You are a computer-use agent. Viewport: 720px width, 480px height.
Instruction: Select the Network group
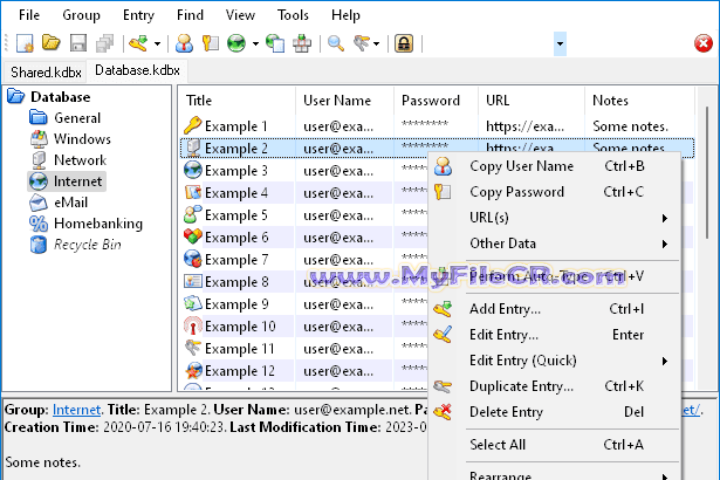click(80, 160)
